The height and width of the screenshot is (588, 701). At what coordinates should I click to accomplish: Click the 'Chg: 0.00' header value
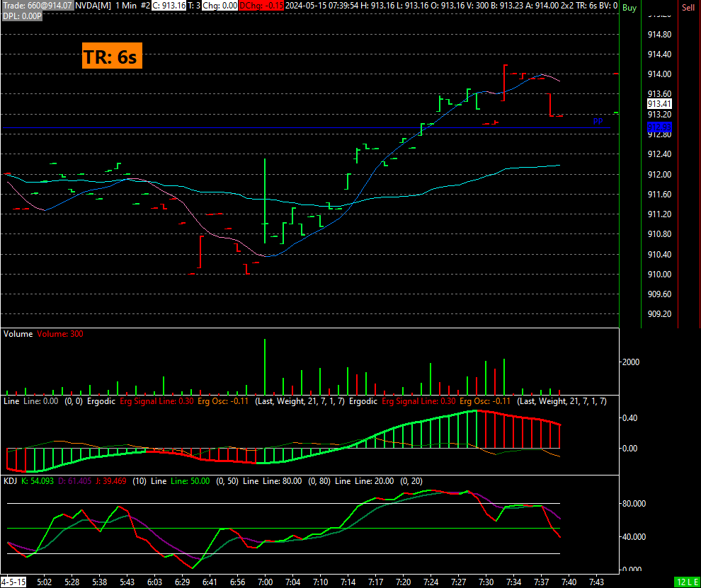(x=220, y=6)
